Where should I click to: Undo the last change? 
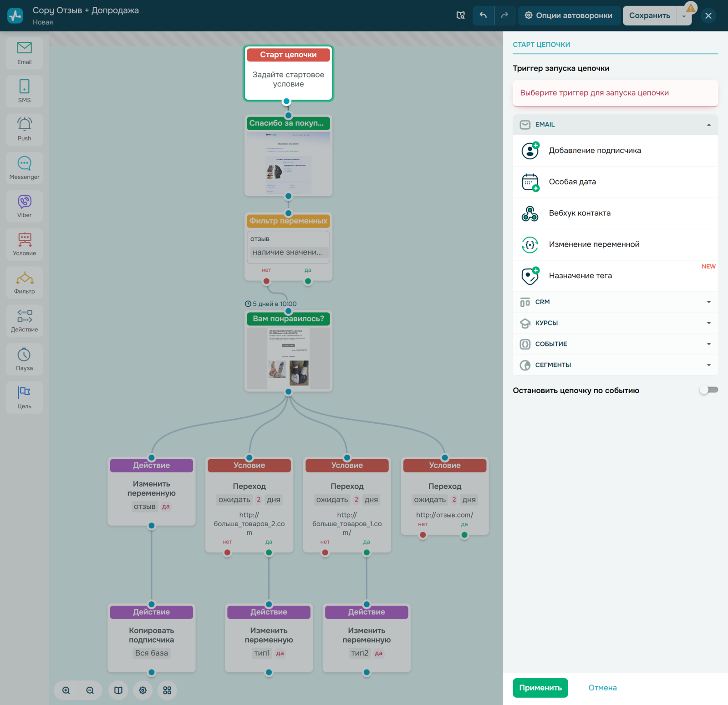pos(483,15)
